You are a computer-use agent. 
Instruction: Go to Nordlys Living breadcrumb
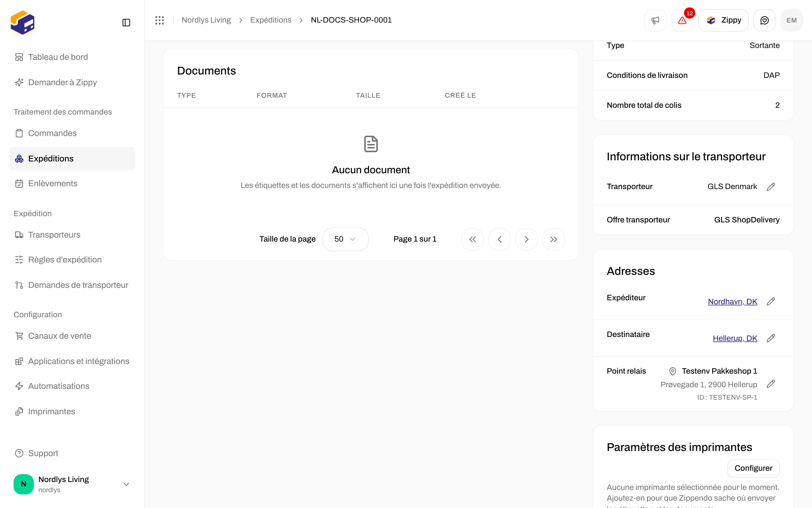pos(206,20)
